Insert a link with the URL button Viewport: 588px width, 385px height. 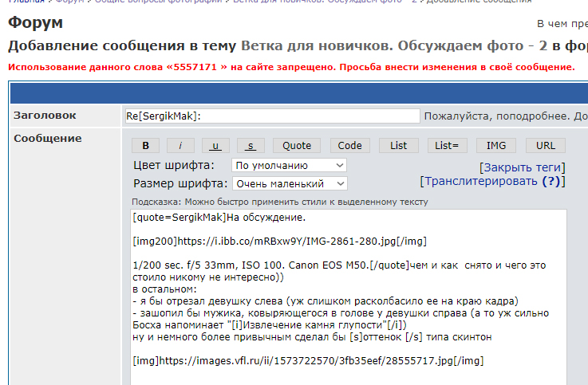coord(546,145)
